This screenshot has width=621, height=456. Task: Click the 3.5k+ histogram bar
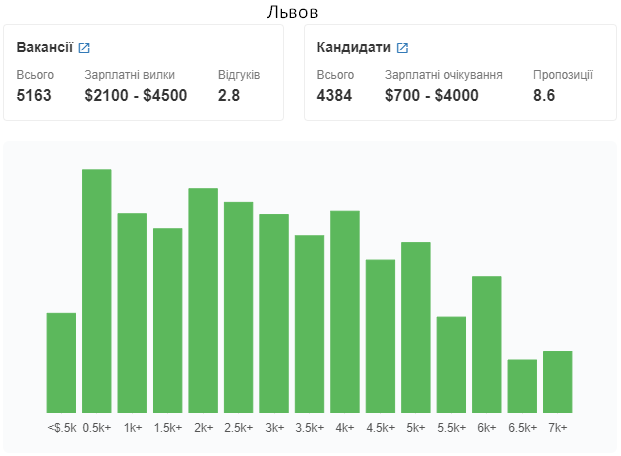coord(309,324)
